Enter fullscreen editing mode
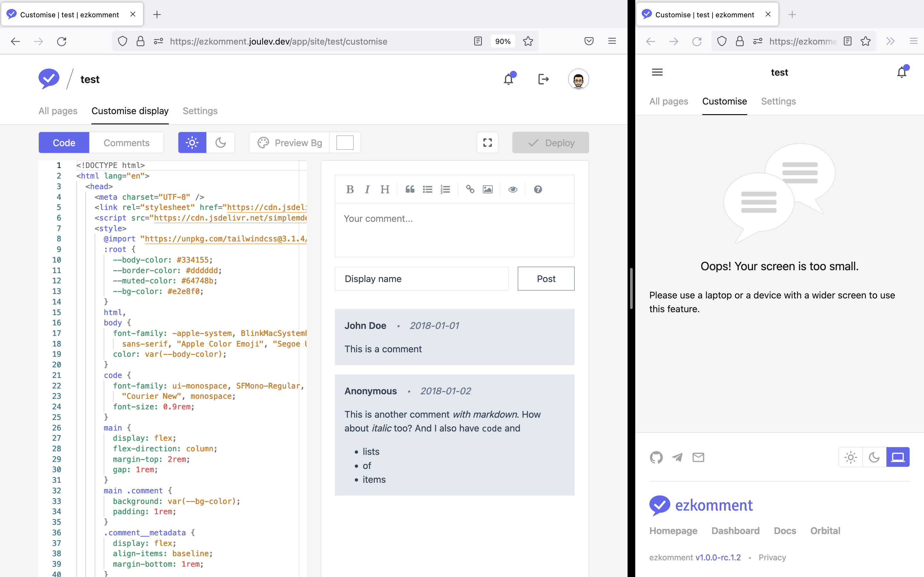Image resolution: width=924 pixels, height=577 pixels. tap(488, 142)
